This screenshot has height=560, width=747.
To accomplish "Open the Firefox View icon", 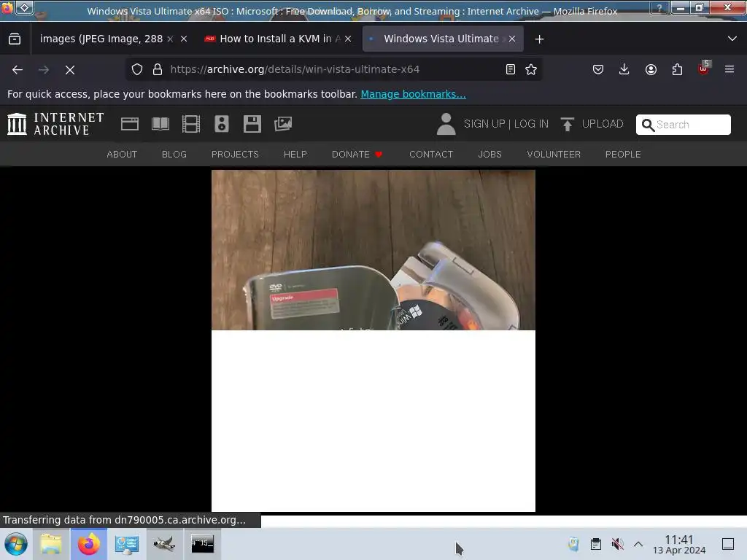I will click(x=15, y=39).
